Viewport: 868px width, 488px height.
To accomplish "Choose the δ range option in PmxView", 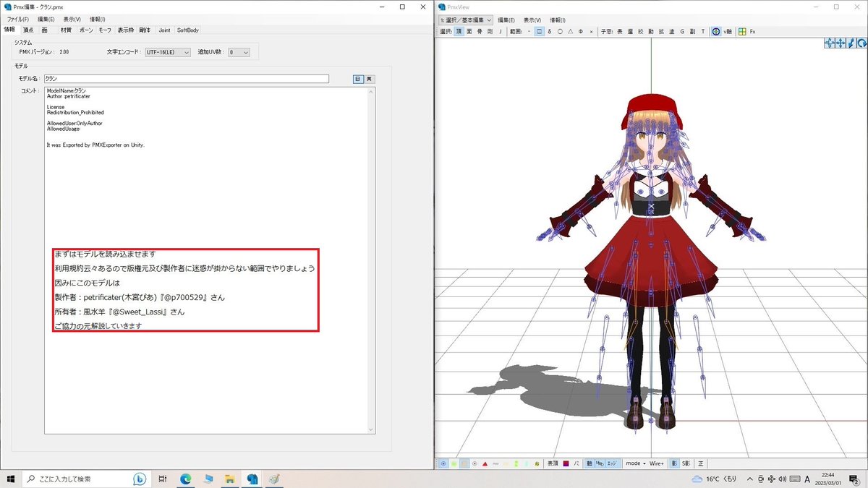I will pos(550,31).
